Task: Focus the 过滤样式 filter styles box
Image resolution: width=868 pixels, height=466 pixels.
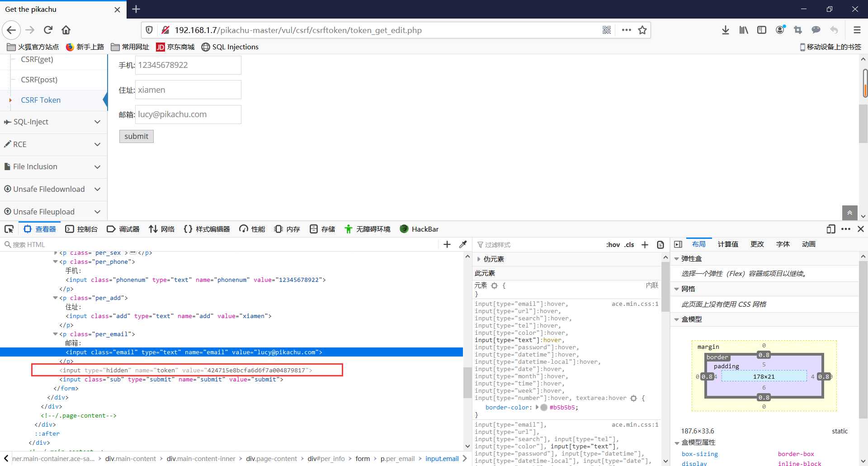Action: [x=538, y=245]
